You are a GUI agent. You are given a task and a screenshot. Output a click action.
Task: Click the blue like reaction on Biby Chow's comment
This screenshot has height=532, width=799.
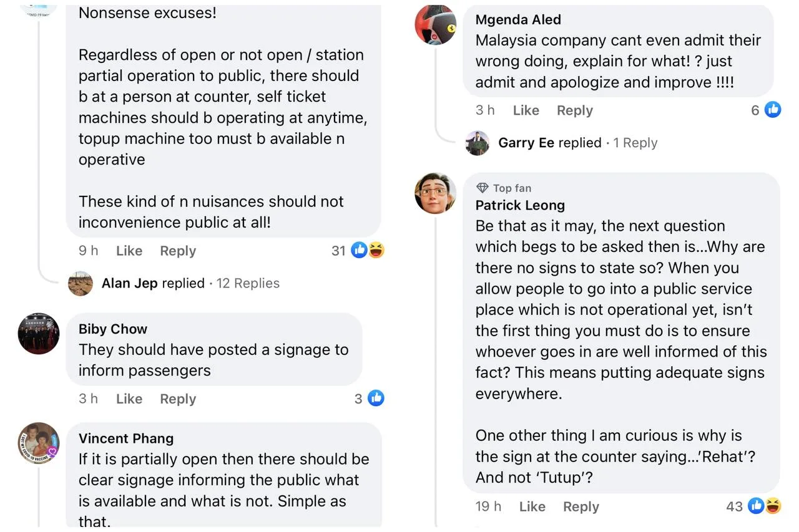(x=376, y=398)
